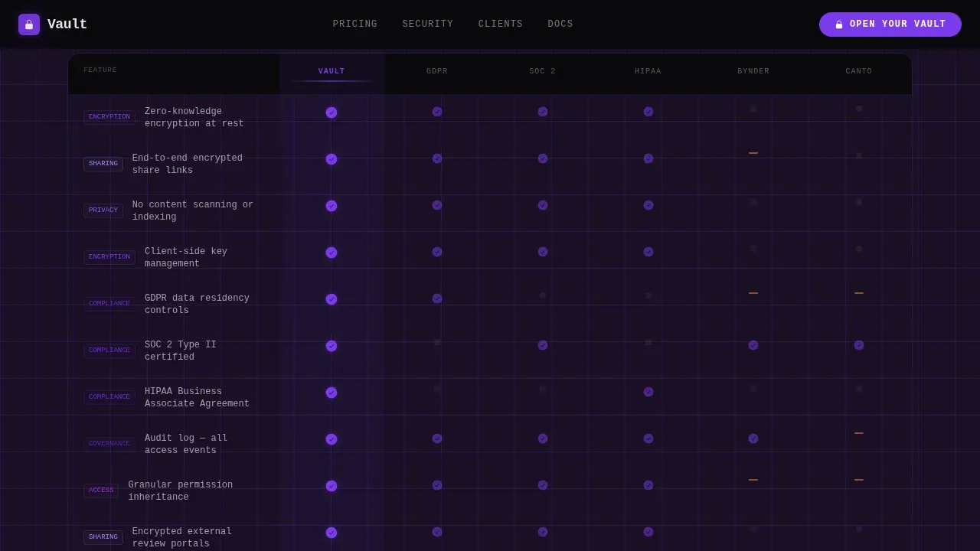The height and width of the screenshot is (551, 980).
Task: Click Compliance tag beside GDPR data residency
Action: pyautogui.click(x=109, y=304)
